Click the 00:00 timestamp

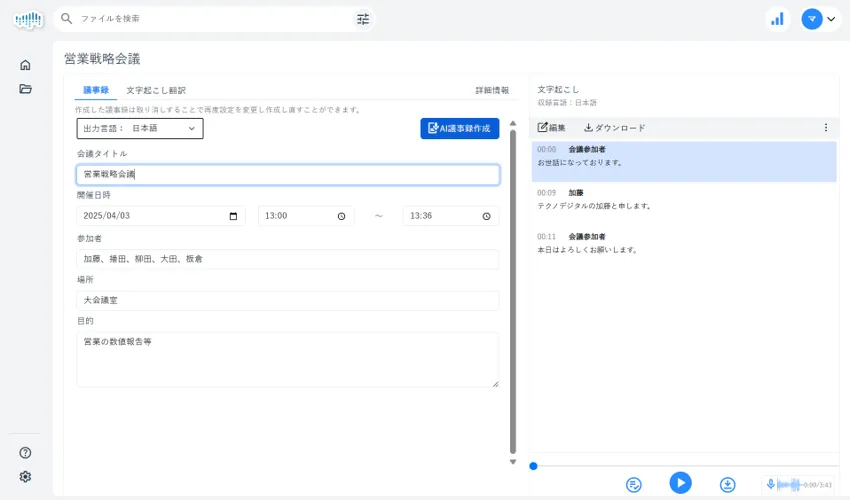(546, 149)
